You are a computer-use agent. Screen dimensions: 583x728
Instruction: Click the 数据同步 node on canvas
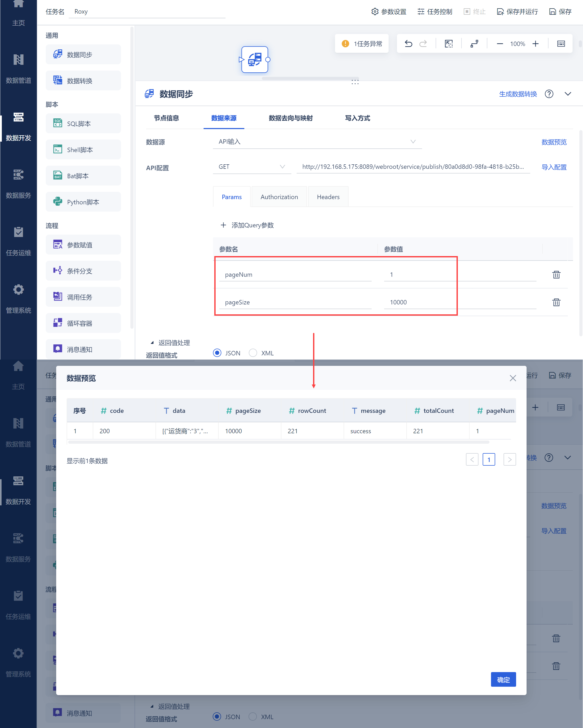255,59
